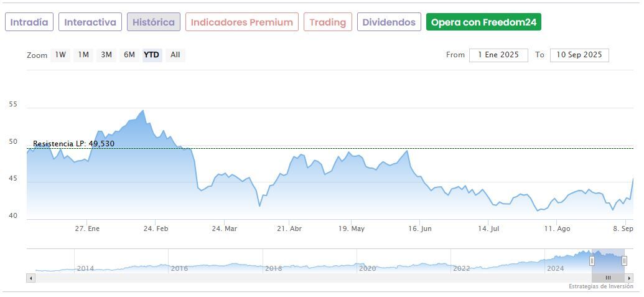Screen dimensions: 644x297
Task: Switch to the Trading tab
Action: point(327,22)
